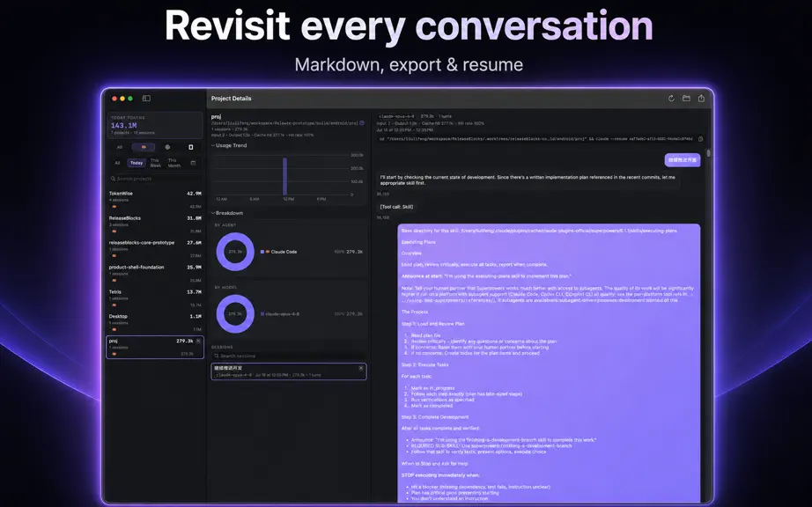The width and height of the screenshot is (812, 507).
Task: Copy the resume command with clipboard icon
Action: pyautogui.click(x=701, y=139)
